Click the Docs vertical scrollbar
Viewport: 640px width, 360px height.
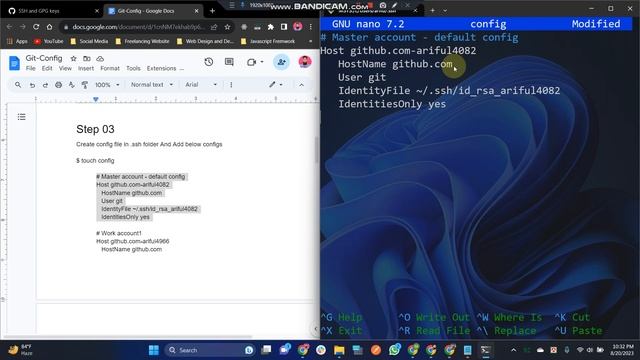click(x=316, y=149)
